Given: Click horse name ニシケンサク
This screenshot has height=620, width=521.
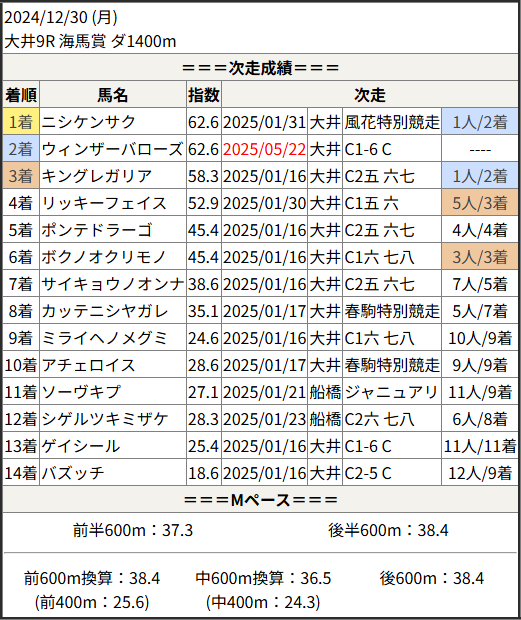Looking at the screenshot, I should pyautogui.click(x=89, y=122).
